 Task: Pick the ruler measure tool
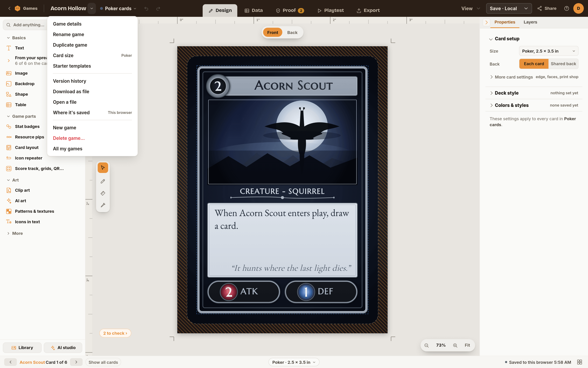[103, 193]
